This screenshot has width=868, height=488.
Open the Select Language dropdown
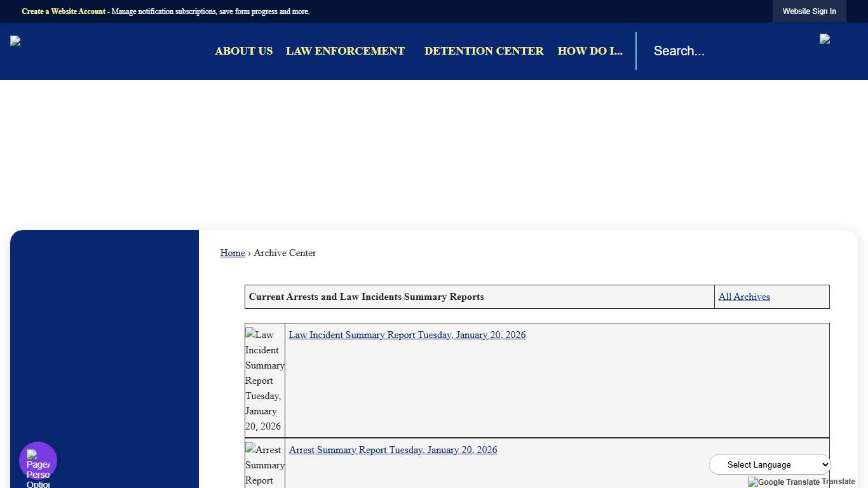click(x=770, y=464)
